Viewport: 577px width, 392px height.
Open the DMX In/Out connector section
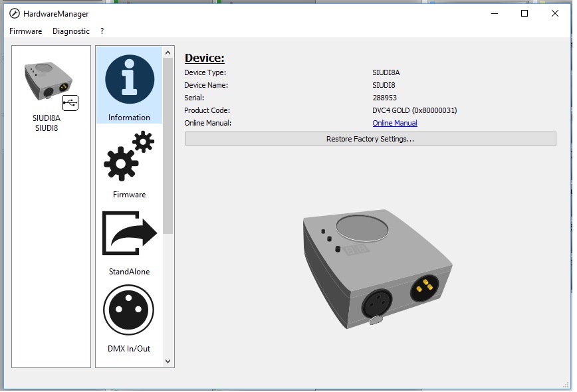click(128, 310)
